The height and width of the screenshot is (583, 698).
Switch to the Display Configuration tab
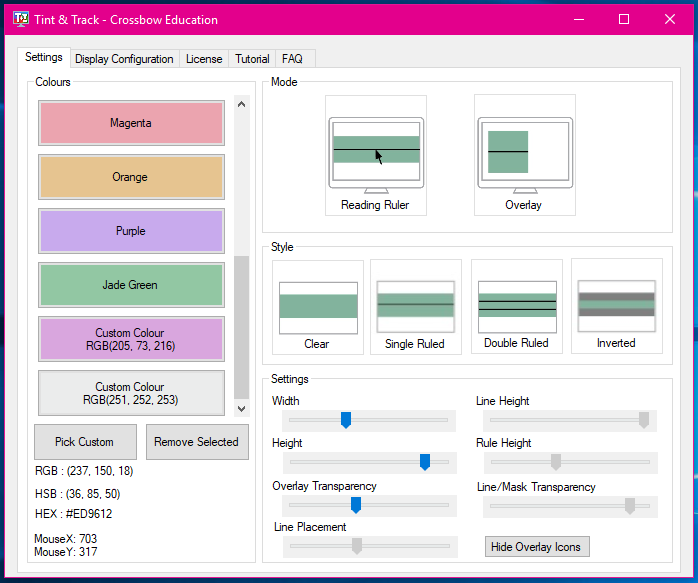pos(124,59)
